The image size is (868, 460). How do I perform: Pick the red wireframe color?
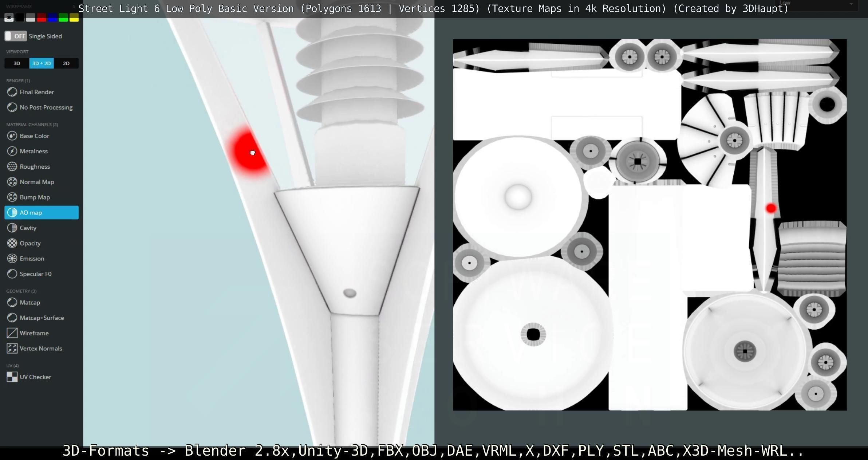click(x=42, y=17)
